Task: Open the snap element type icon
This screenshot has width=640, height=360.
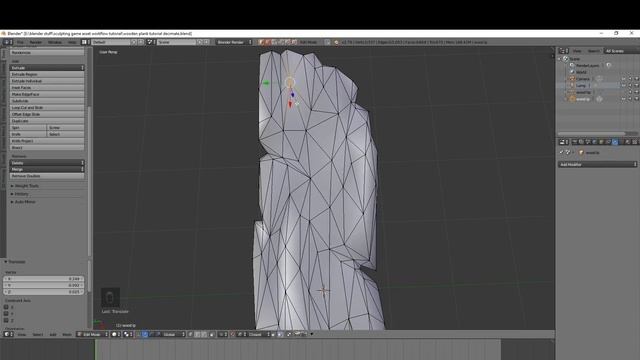Action: coord(241,334)
